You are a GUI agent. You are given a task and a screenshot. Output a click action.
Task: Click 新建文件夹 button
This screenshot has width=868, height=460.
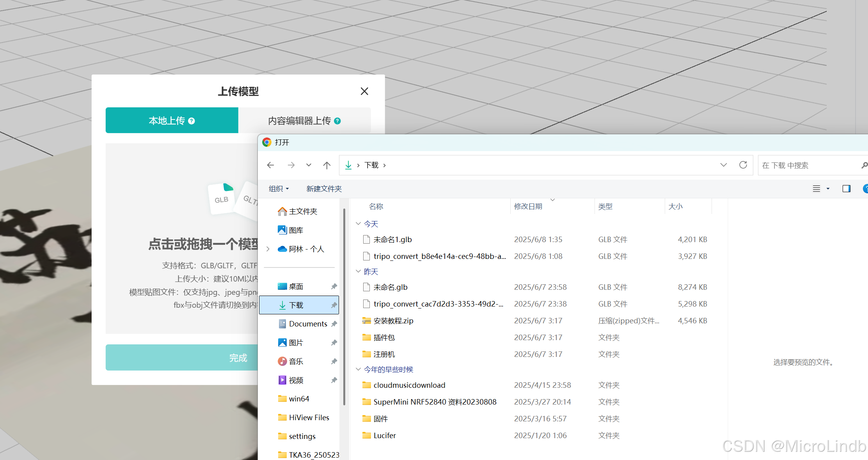(324, 189)
